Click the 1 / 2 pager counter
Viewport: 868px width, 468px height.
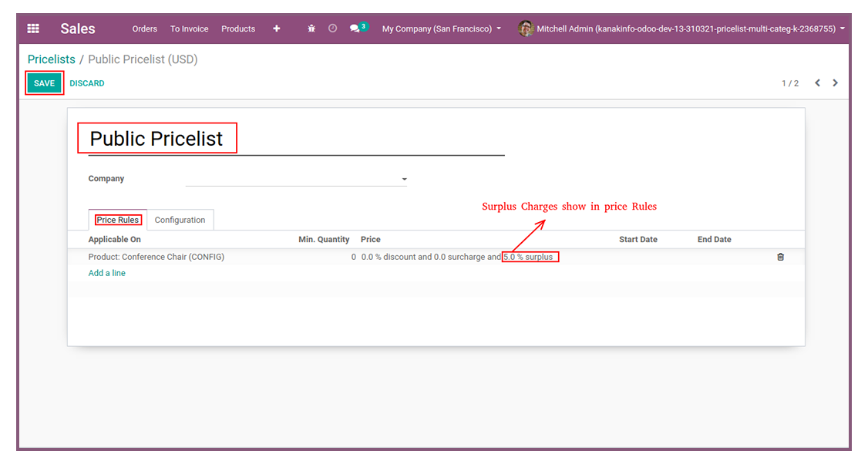pos(790,83)
